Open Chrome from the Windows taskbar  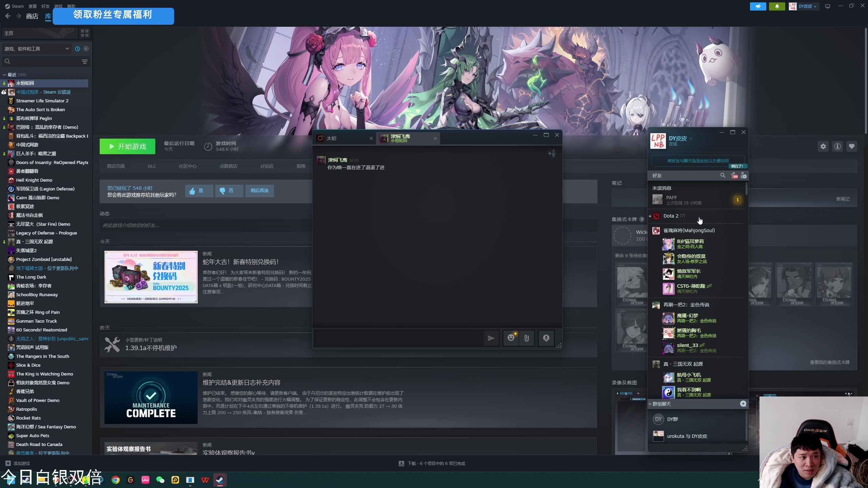(x=116, y=480)
